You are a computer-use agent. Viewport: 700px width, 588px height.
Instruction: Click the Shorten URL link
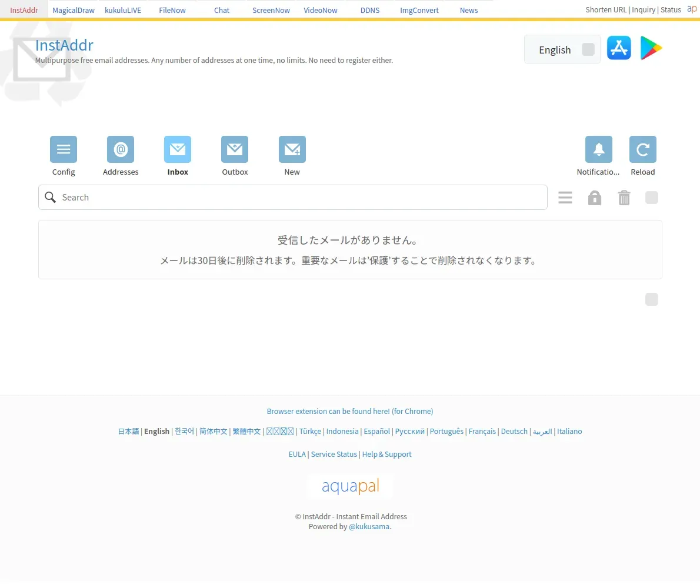606,9
